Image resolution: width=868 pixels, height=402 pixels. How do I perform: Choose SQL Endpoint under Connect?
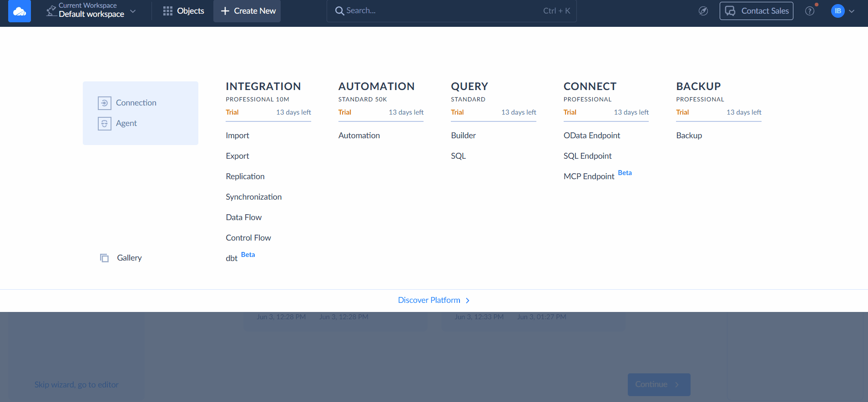coord(588,156)
